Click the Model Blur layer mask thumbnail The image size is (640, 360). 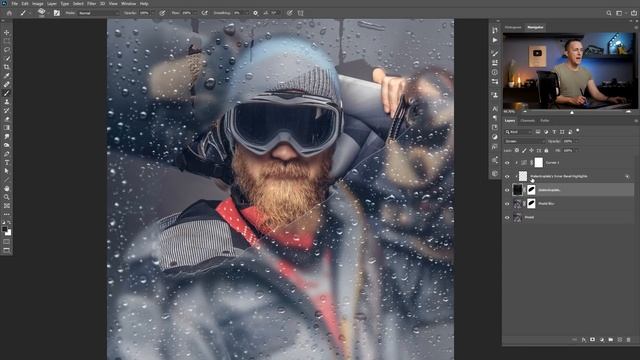531,203
